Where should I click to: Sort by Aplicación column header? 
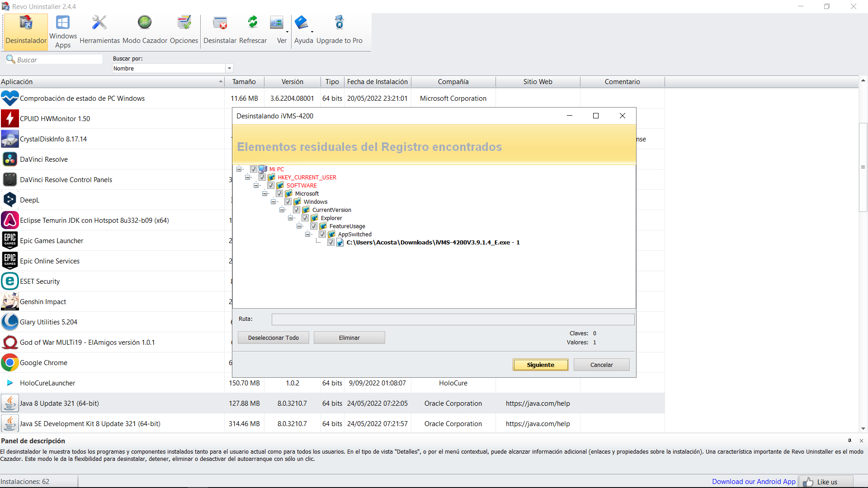[112, 82]
